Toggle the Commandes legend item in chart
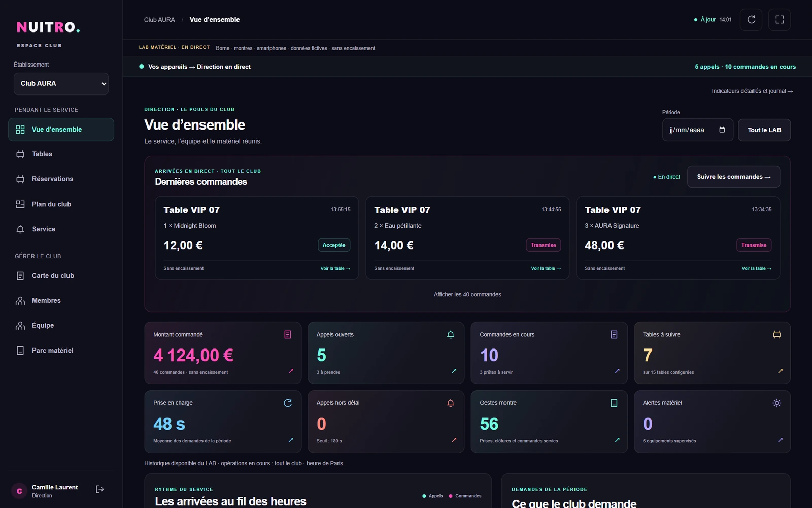Viewport: 812px width, 508px height. pos(465,496)
